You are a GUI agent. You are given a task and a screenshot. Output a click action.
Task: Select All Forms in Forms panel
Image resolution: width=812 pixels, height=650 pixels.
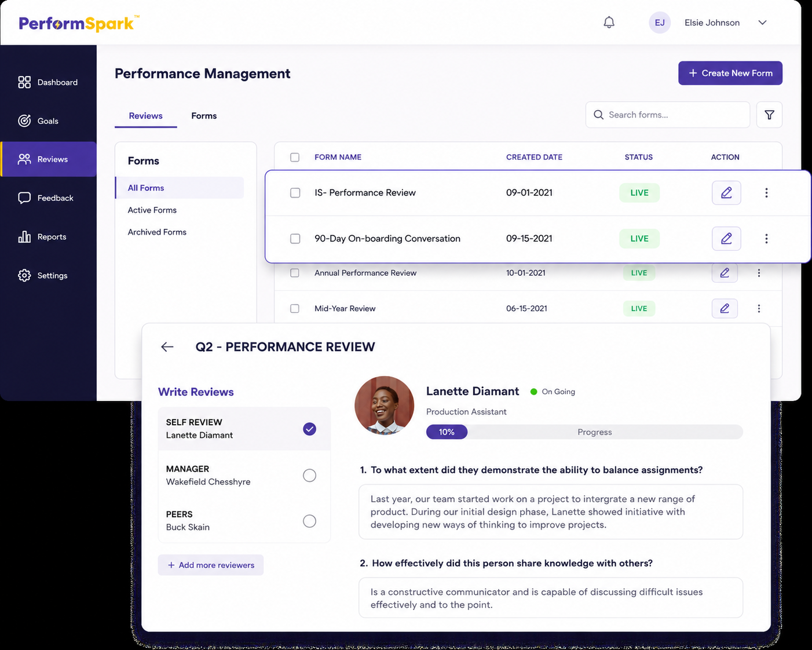(180, 188)
